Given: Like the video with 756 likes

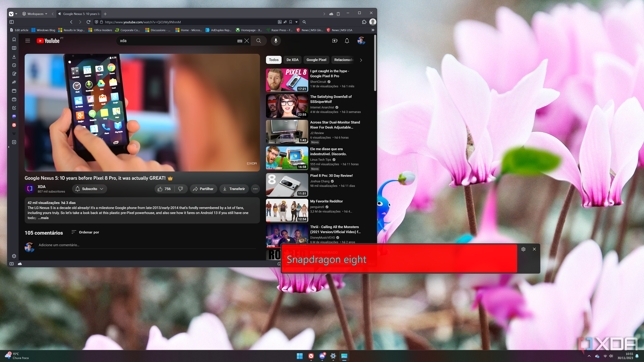Looking at the screenshot, I should point(164,189).
